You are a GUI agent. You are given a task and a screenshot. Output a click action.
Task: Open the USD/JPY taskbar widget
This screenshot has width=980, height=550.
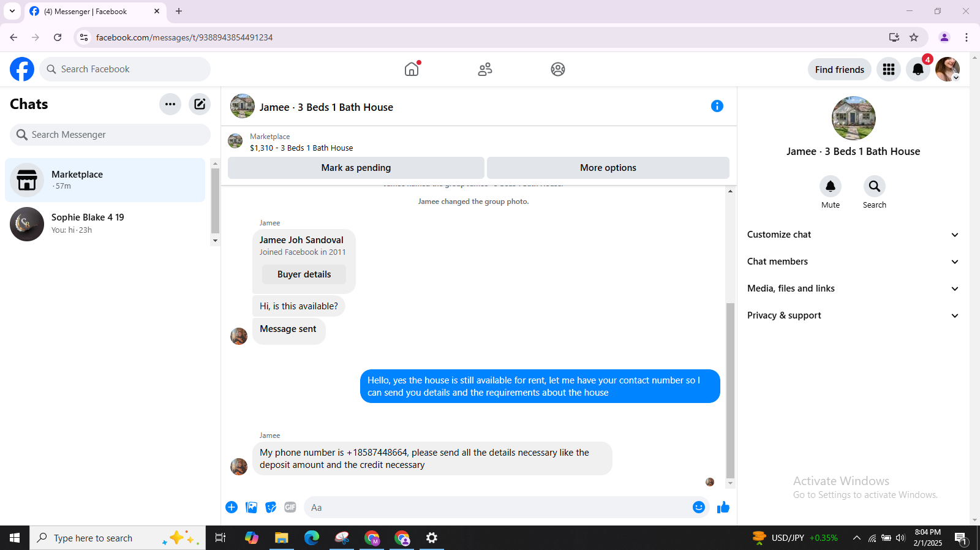coord(795,538)
